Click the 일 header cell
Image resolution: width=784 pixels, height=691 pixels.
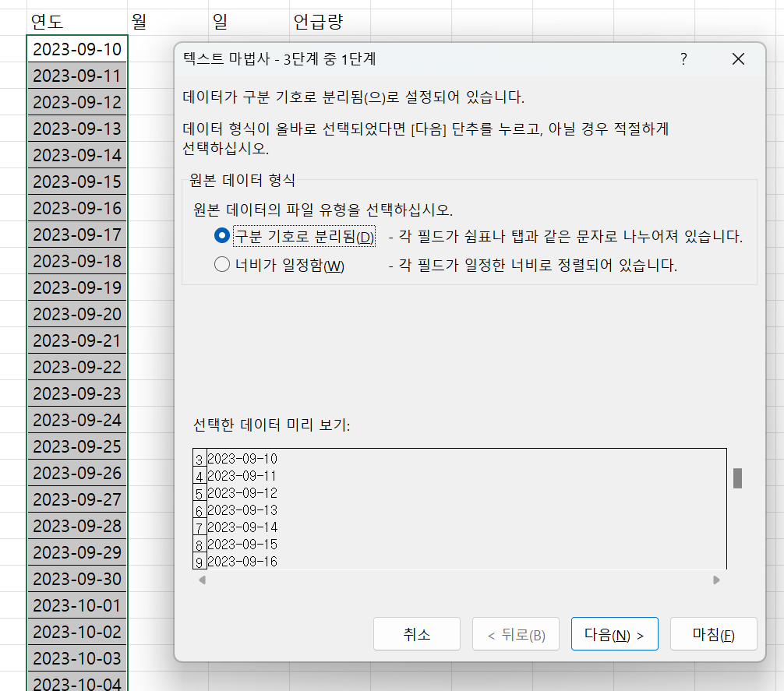coord(249,22)
